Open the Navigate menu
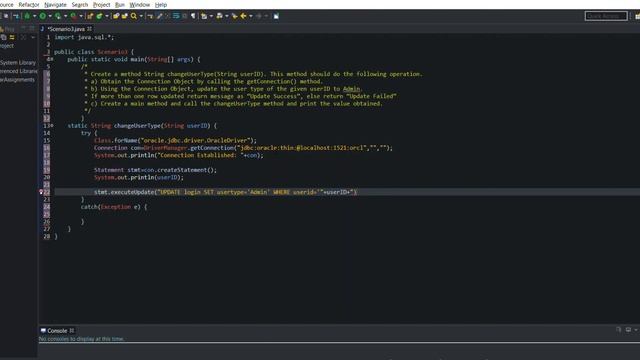Image resolution: width=640 pixels, height=360 pixels. [x=55, y=5]
